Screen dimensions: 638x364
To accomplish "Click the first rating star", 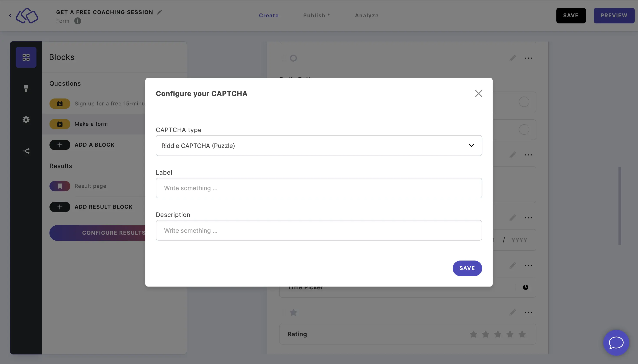I will pos(473,334).
